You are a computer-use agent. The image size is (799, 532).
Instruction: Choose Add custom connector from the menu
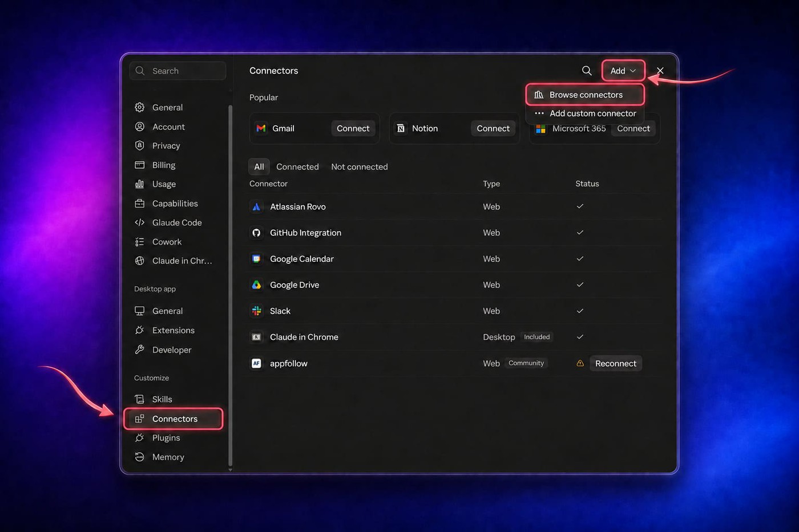(x=585, y=113)
